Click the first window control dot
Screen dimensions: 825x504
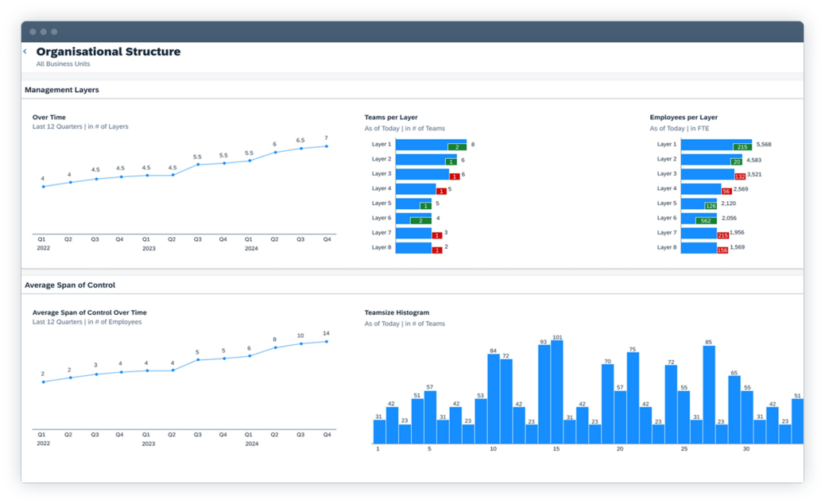click(33, 32)
